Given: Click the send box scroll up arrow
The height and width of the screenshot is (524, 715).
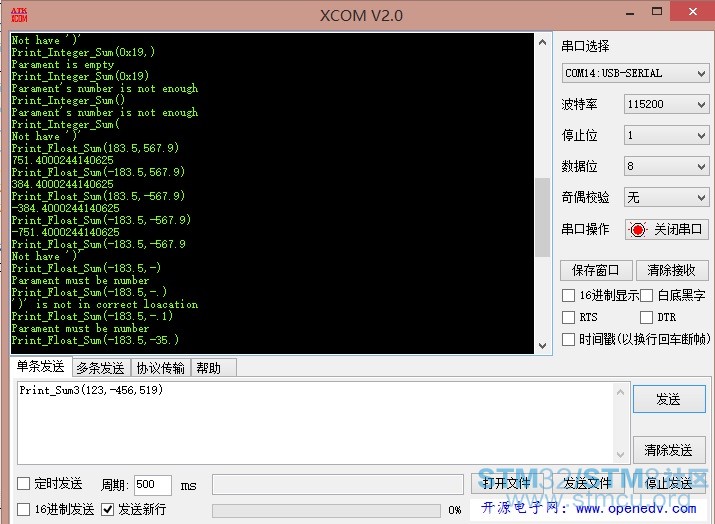Looking at the screenshot, I should point(621,392).
